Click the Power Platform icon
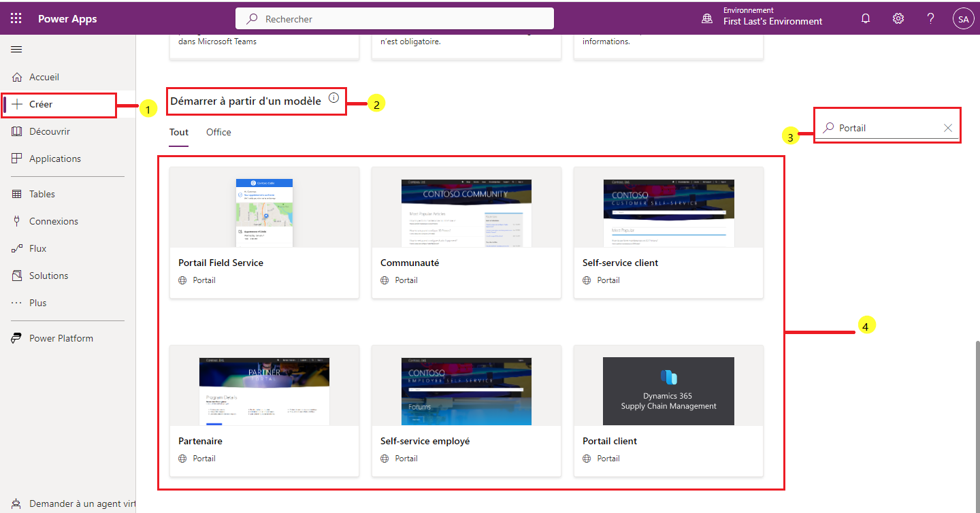Viewport: 980px width, 513px height. point(17,338)
